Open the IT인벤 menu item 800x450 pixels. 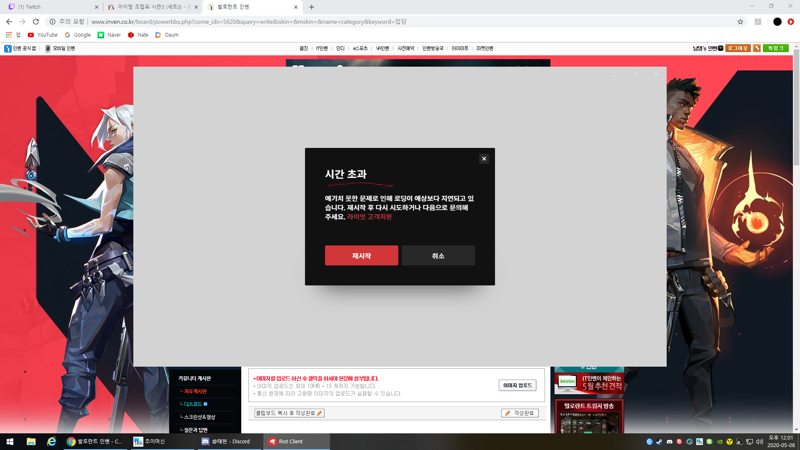click(321, 48)
